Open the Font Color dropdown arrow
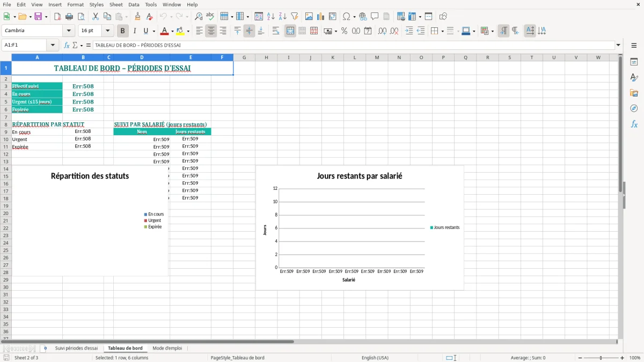The image size is (644, 362). 171,31
